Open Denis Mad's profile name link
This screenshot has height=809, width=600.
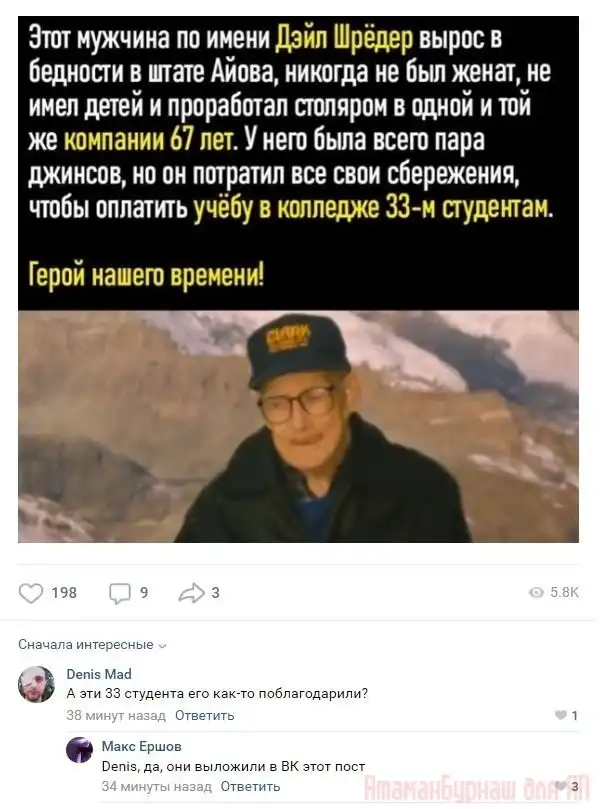99,674
